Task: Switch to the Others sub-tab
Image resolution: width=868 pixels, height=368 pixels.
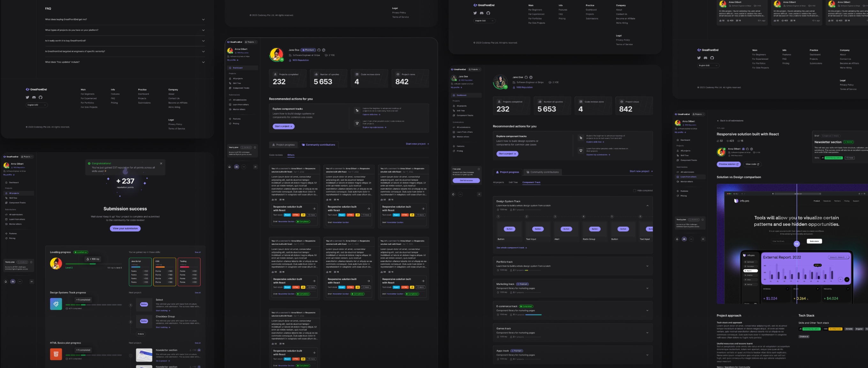Action: pos(291,155)
